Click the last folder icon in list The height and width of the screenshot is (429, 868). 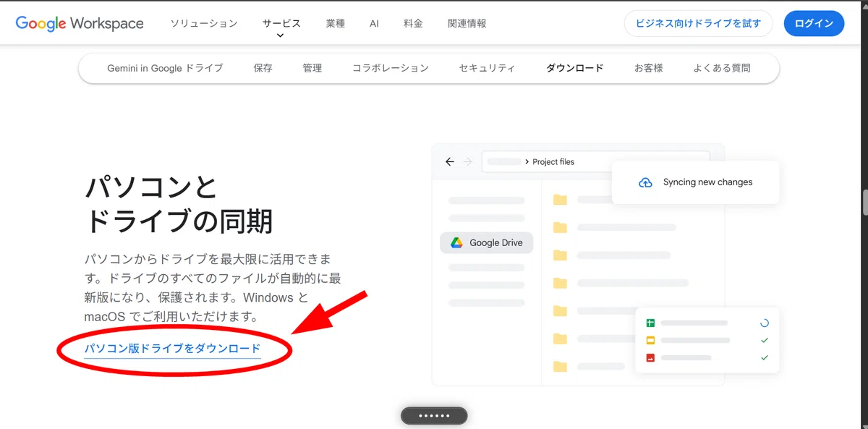coord(560,366)
